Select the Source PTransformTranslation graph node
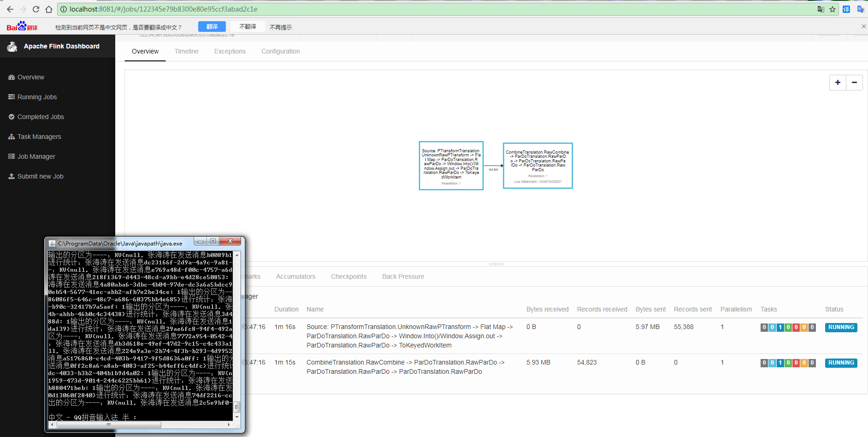The width and height of the screenshot is (868, 437). [451, 166]
